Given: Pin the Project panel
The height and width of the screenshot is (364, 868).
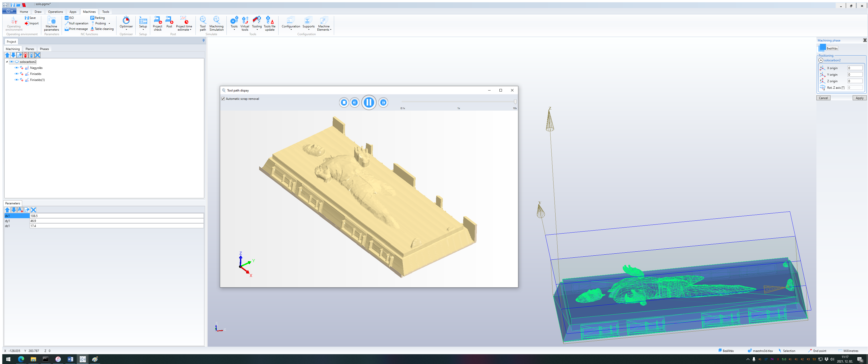Looking at the screenshot, I should 204,40.
